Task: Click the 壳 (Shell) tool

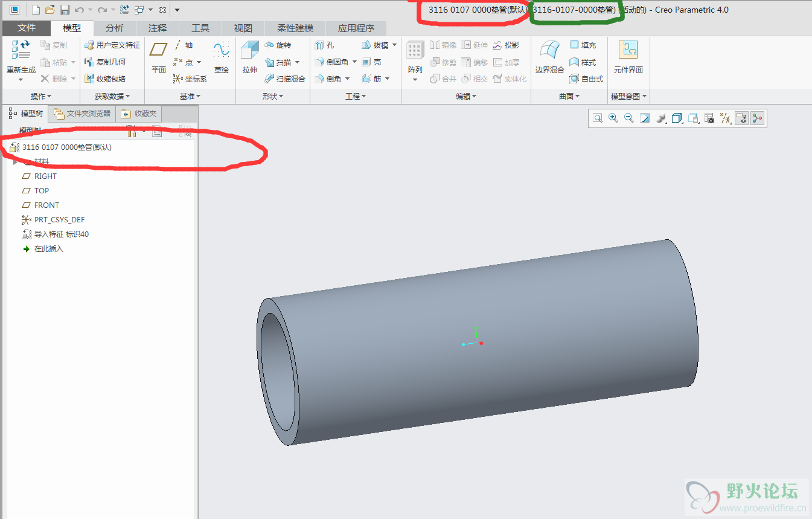Action: (371, 62)
